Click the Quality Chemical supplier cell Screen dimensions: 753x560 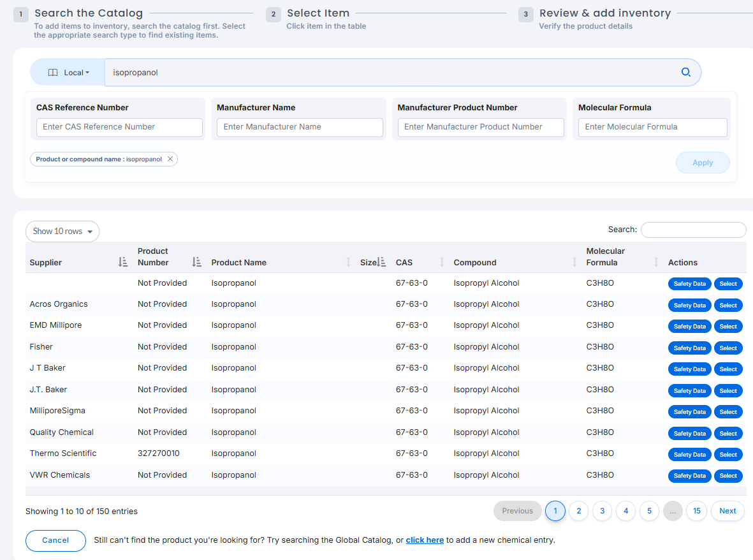[x=61, y=432]
